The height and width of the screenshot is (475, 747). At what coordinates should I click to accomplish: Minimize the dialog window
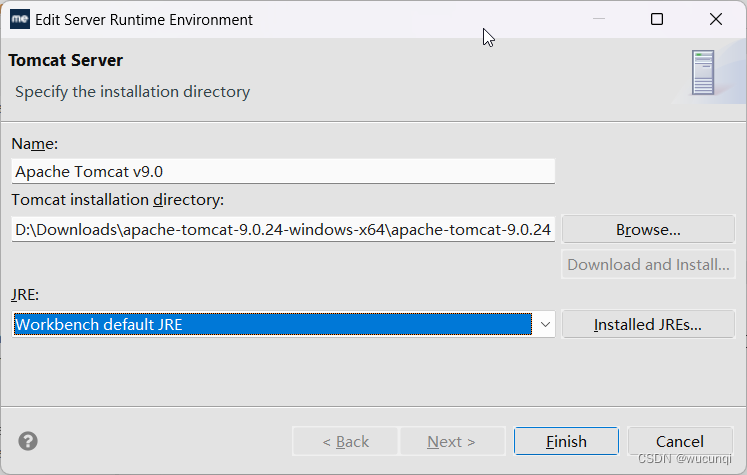(599, 19)
